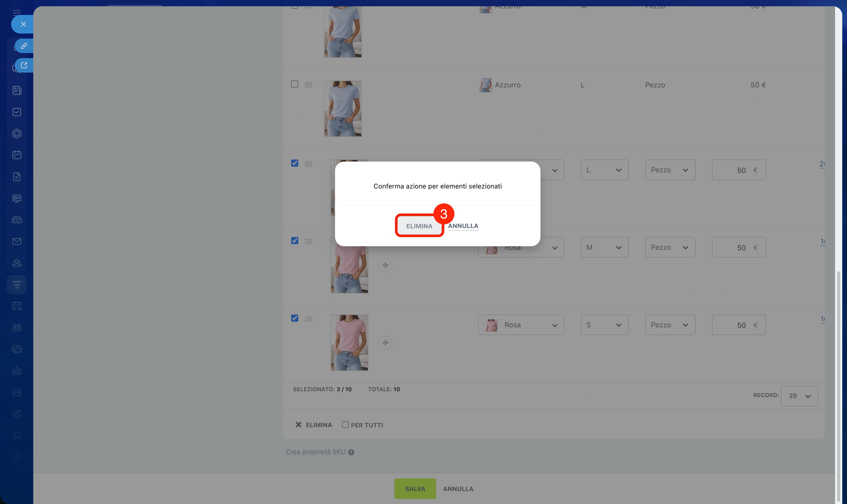
Task: Uncheck the Rosa S row checkbox
Action: click(295, 318)
